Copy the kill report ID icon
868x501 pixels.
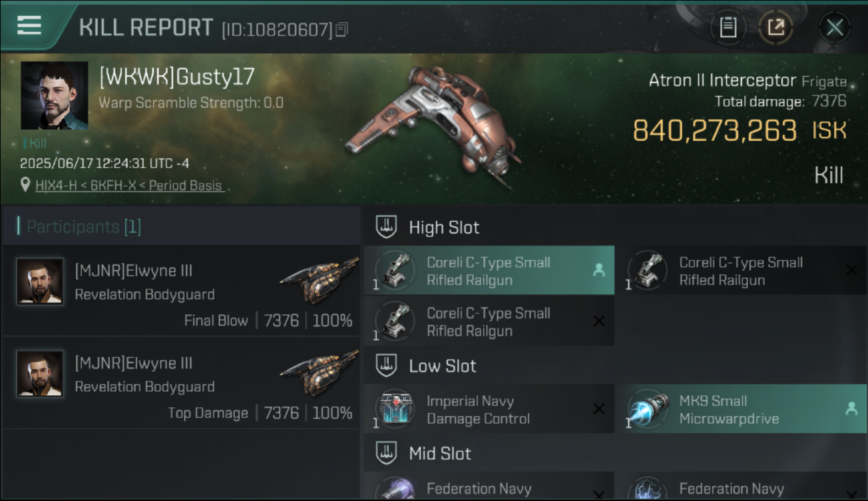[342, 29]
